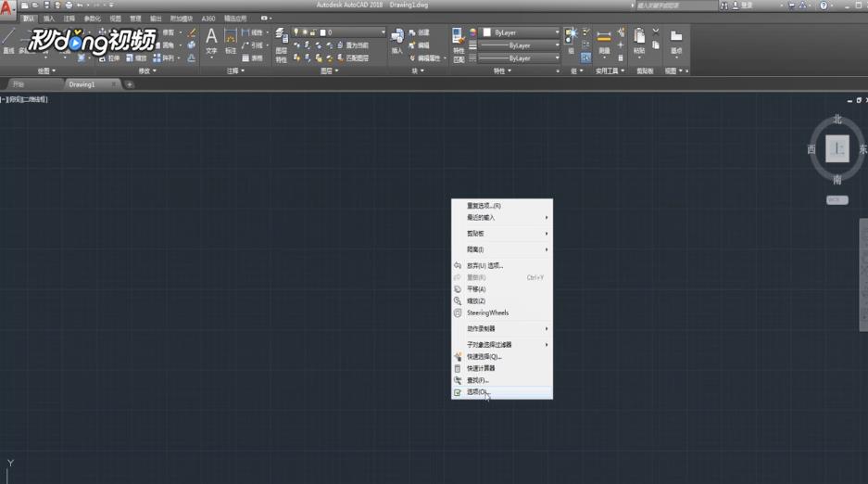Expand the Modify (修改) panel
This screenshot has width=868, height=484.
point(147,70)
